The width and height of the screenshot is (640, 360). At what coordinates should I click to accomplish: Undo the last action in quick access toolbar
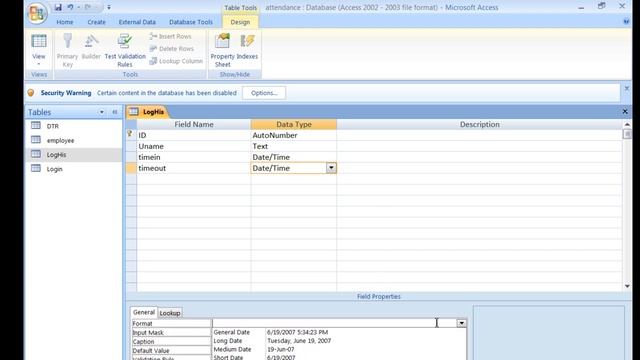[70, 7]
